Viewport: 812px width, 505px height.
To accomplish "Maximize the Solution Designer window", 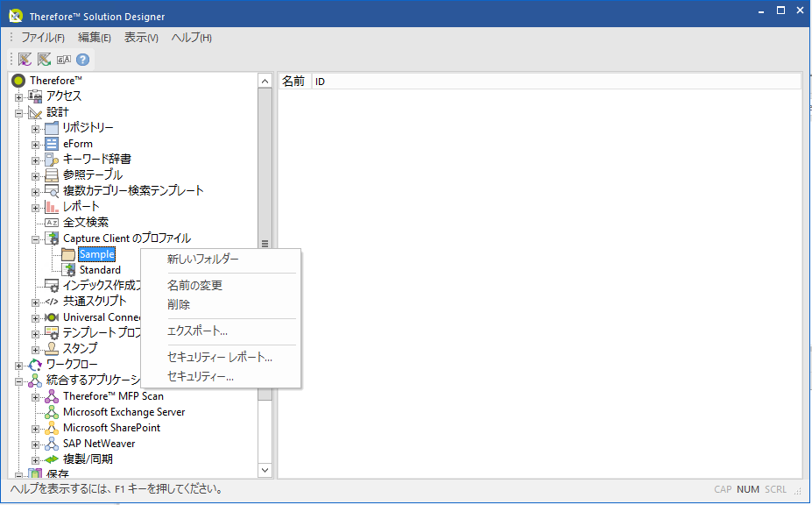I will [x=781, y=11].
